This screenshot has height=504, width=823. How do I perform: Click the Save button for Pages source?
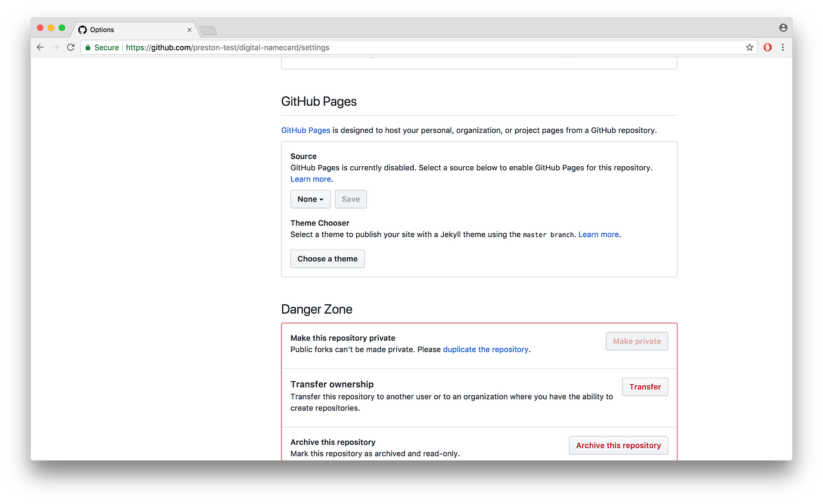[x=351, y=199]
